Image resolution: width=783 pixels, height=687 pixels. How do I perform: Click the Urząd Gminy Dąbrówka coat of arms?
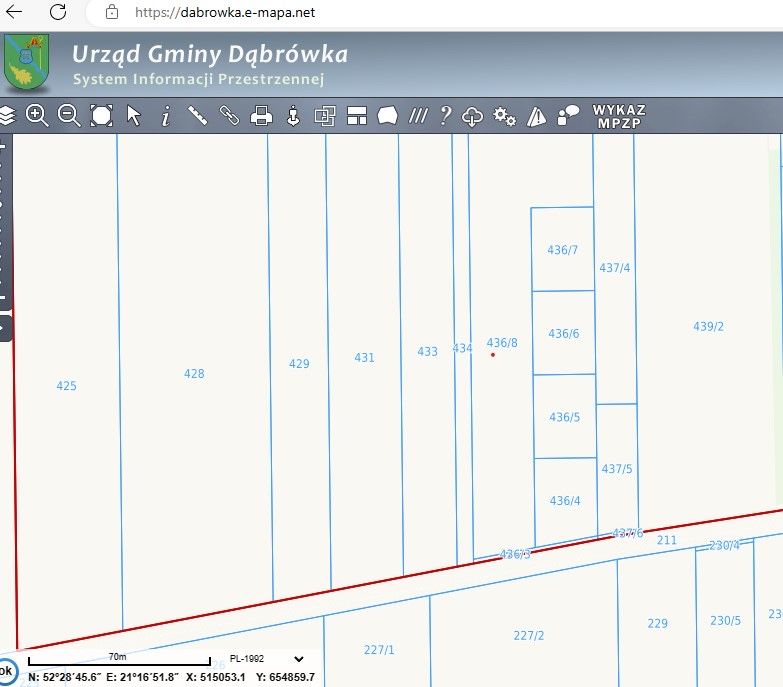coord(26,61)
